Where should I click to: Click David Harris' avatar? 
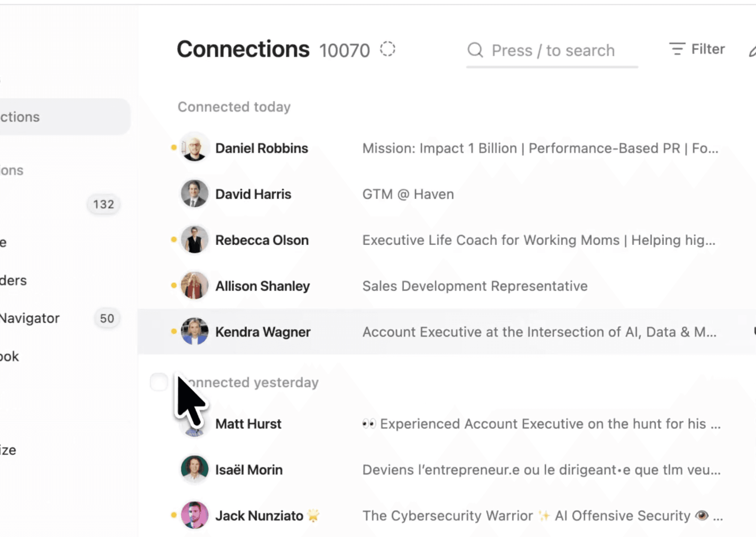pyautogui.click(x=194, y=194)
